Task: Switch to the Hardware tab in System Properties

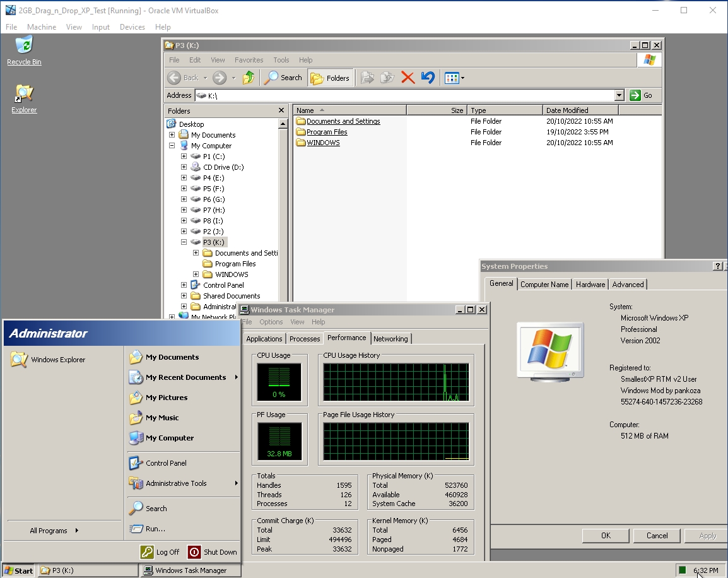Action: (x=590, y=285)
